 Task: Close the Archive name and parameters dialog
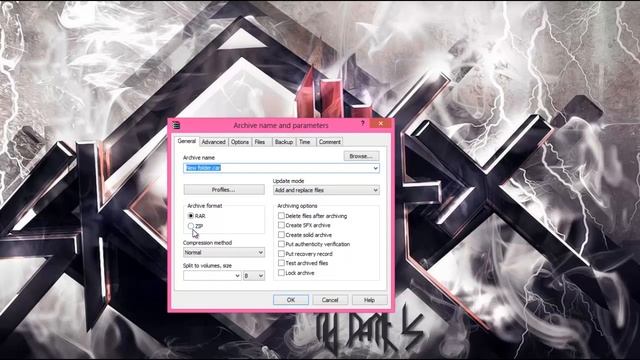[x=380, y=124]
